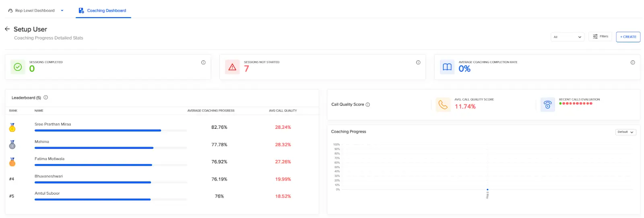This screenshot has width=644, height=218.
Task: Click the orange phone call quality icon
Action: point(443,105)
